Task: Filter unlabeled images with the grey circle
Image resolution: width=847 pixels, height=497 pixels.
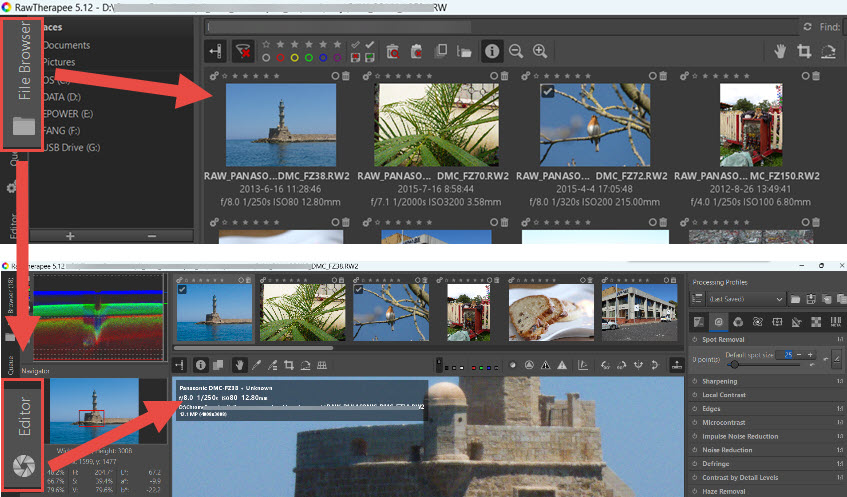Action: pyautogui.click(x=266, y=57)
